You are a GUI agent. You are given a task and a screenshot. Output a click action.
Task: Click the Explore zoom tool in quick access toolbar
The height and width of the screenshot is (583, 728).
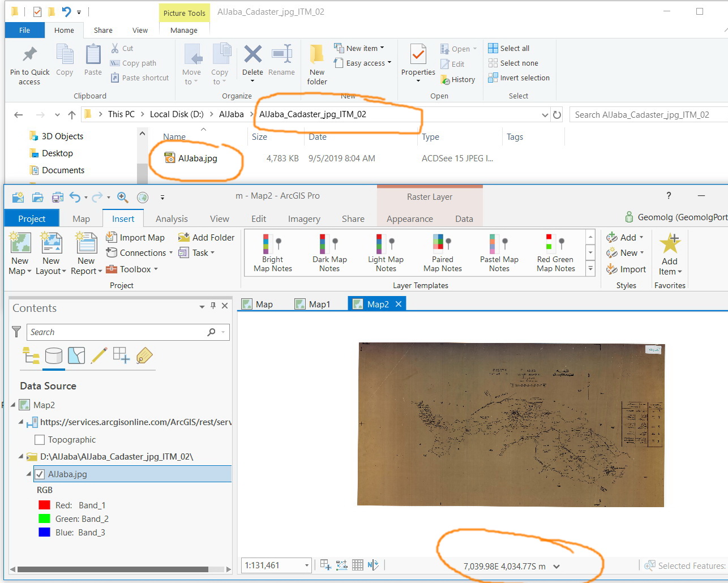pos(123,197)
